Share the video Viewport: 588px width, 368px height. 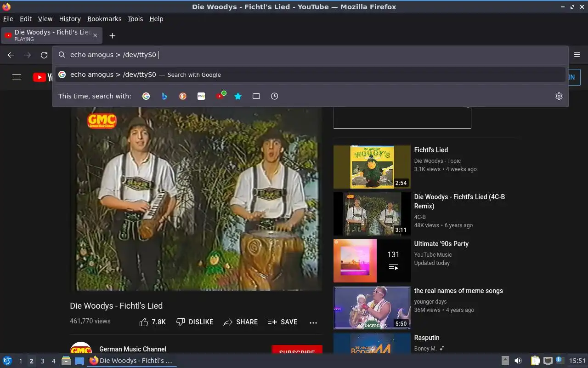[x=240, y=322]
